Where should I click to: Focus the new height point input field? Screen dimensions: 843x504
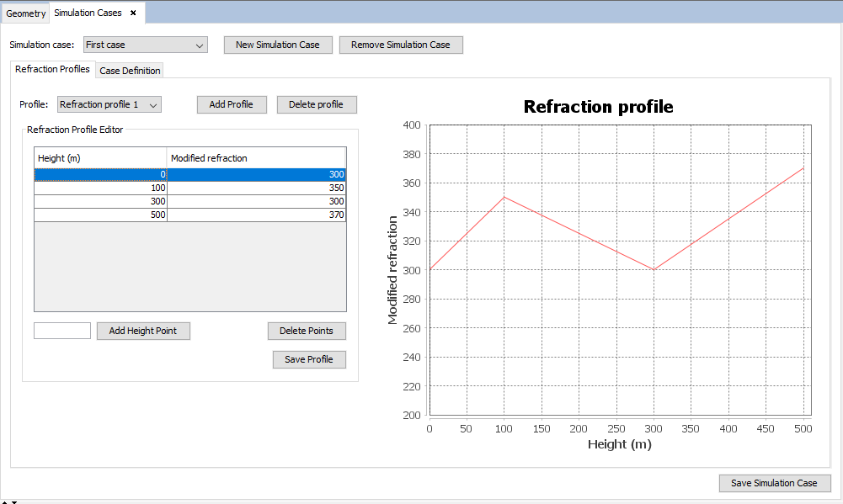(62, 331)
